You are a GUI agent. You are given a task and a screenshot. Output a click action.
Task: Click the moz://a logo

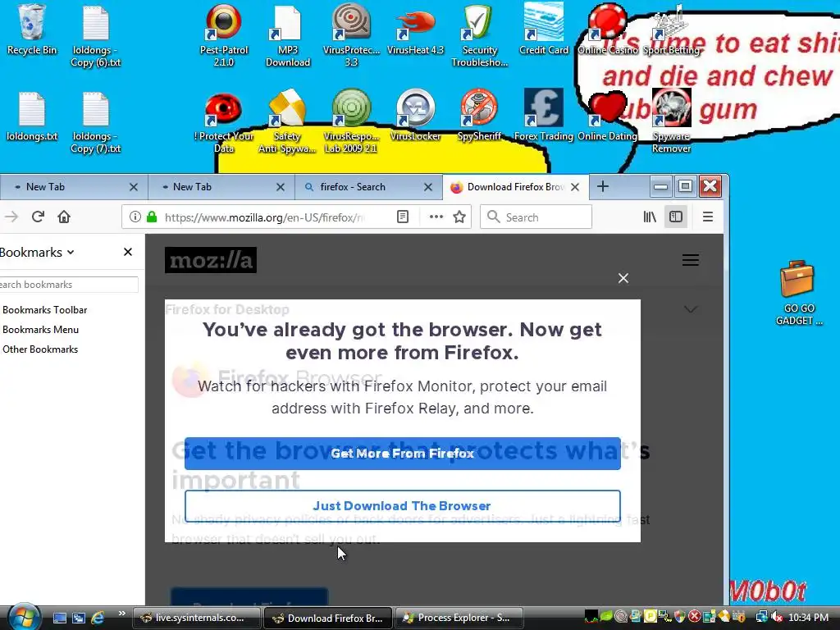click(x=211, y=260)
